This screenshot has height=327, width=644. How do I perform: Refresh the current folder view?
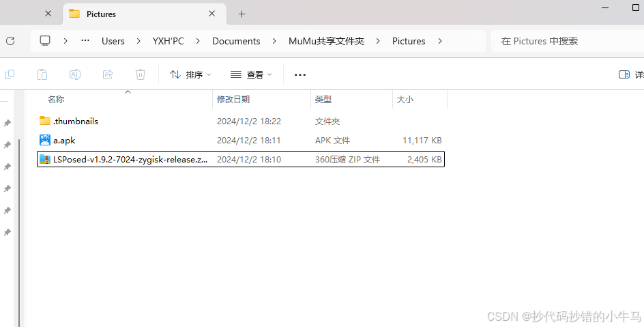coord(10,41)
